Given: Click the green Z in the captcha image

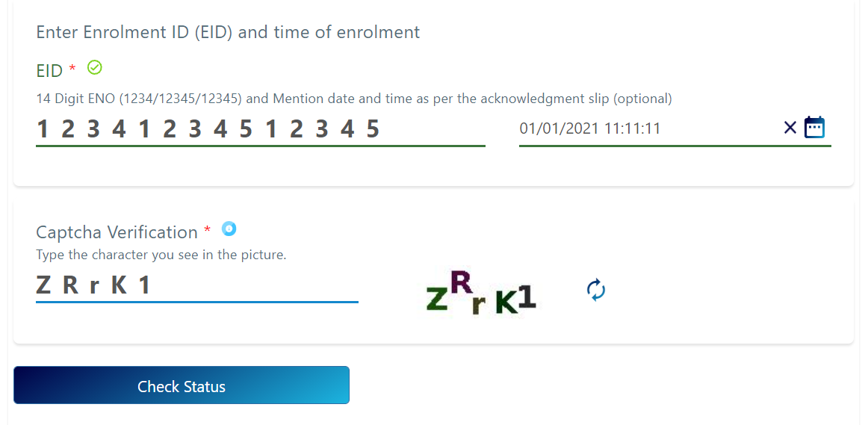Looking at the screenshot, I should pyautogui.click(x=436, y=300).
